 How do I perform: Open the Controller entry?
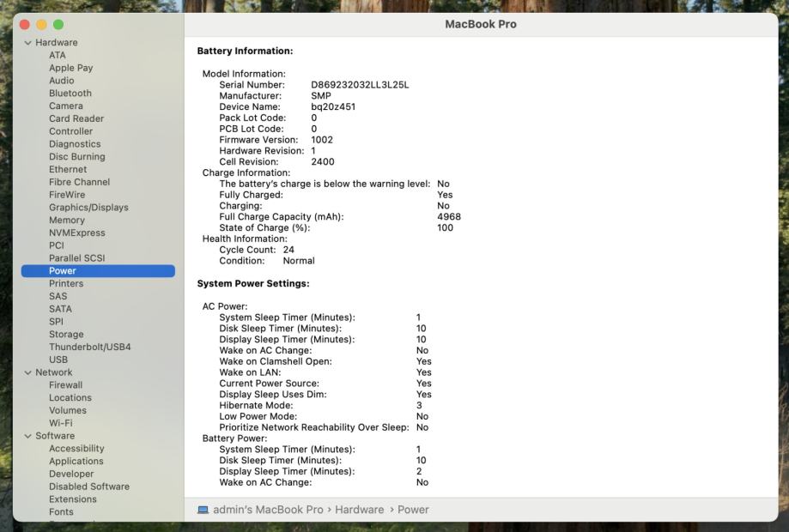coord(71,131)
